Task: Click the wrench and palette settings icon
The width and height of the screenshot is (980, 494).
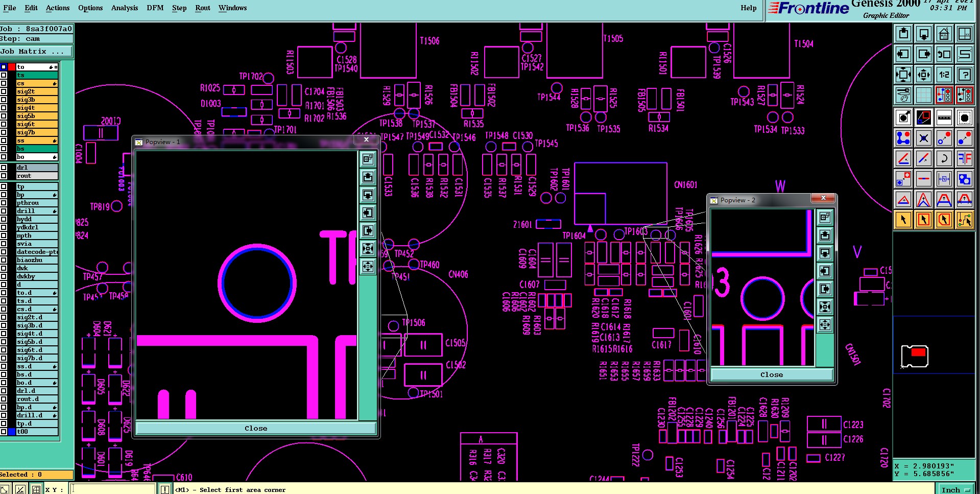Action: click(x=903, y=95)
